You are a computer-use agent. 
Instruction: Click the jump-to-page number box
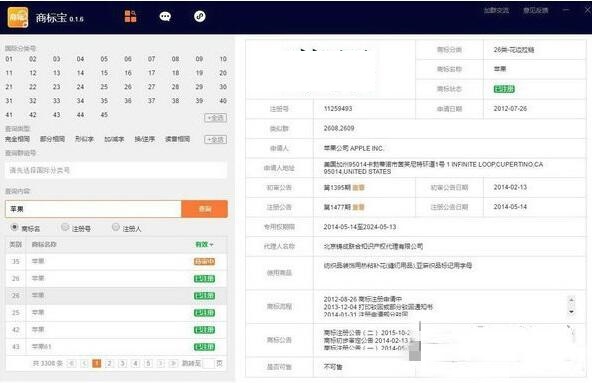[208, 363]
